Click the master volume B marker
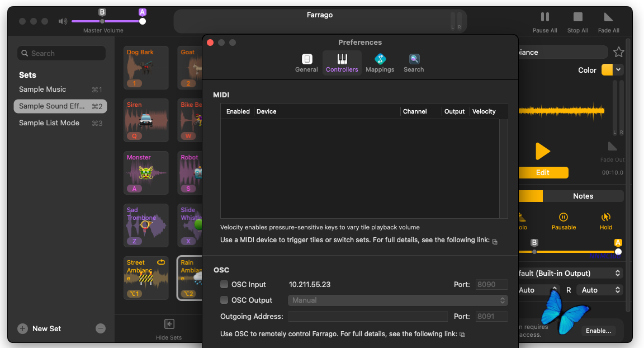Screen dimensions: 644x348 [102, 12]
